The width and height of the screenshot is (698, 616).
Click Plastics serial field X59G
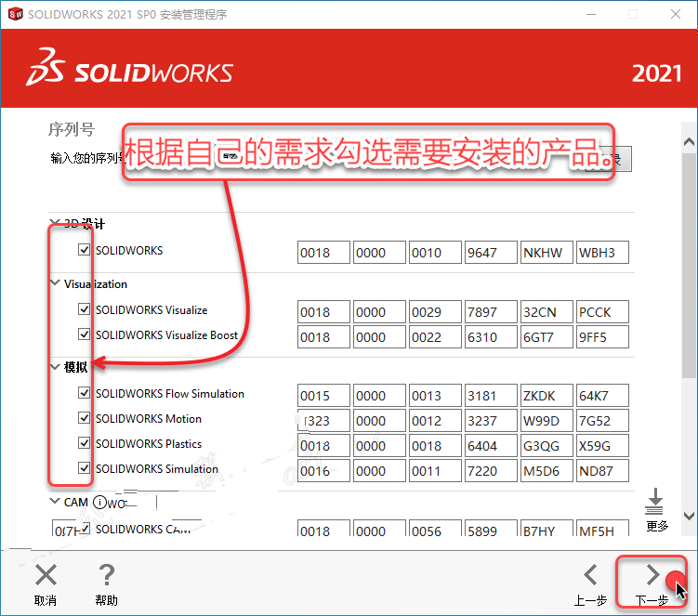coord(602,446)
